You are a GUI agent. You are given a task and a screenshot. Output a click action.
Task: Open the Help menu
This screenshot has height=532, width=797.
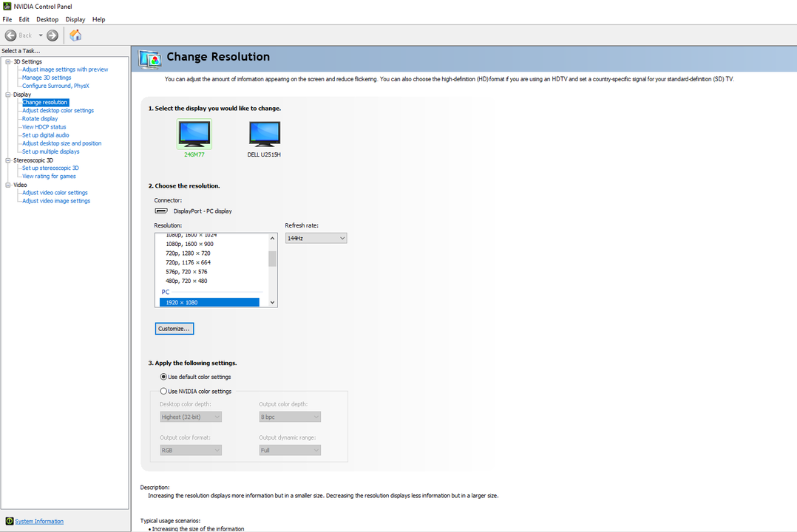(x=98, y=19)
